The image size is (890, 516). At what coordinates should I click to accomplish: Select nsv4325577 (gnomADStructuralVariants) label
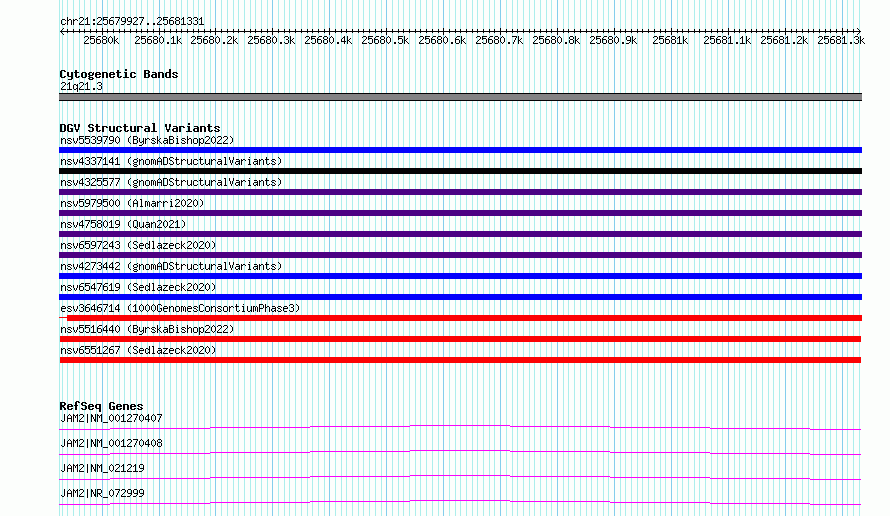(171, 182)
